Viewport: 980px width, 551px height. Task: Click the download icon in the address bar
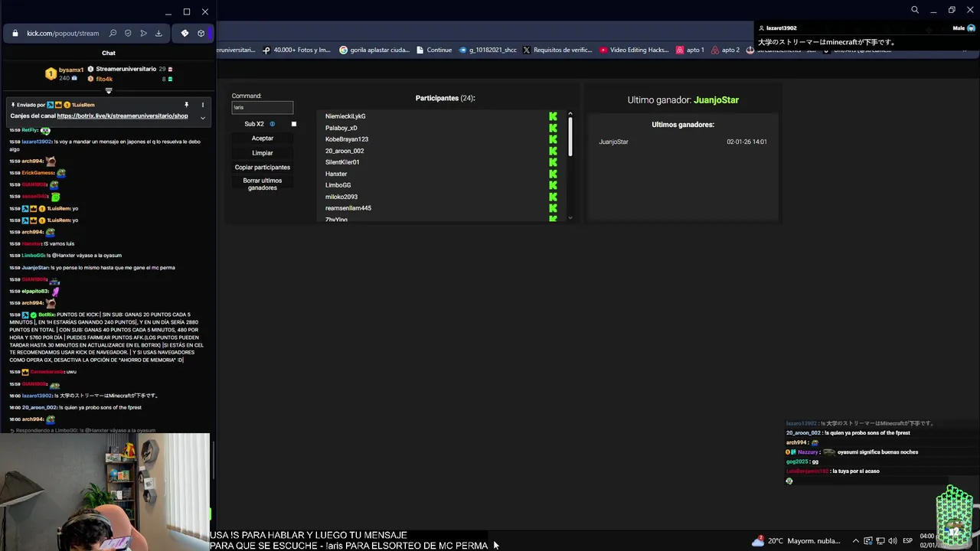tap(158, 34)
